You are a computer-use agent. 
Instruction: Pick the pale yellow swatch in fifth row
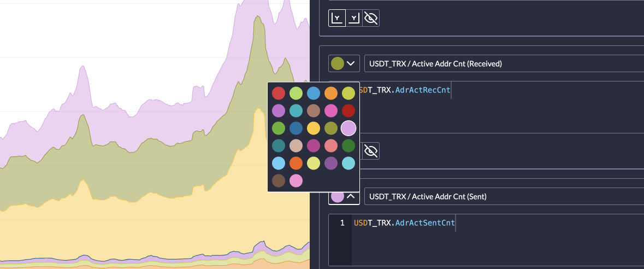coord(314,163)
